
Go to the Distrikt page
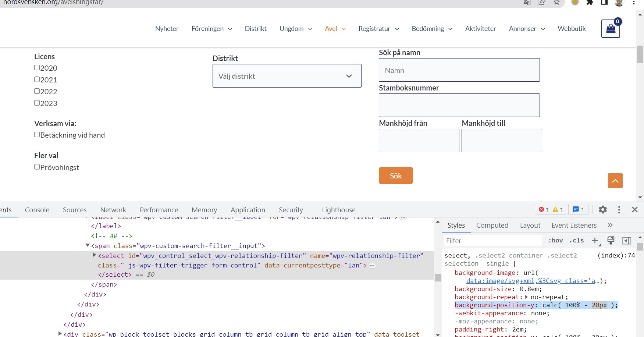pos(256,29)
